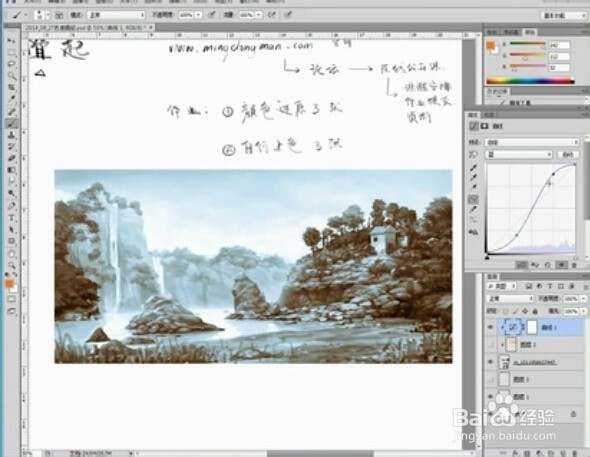The height and width of the screenshot is (457, 590).
Task: Show the 图层 2 layer
Action: pyautogui.click(x=490, y=345)
